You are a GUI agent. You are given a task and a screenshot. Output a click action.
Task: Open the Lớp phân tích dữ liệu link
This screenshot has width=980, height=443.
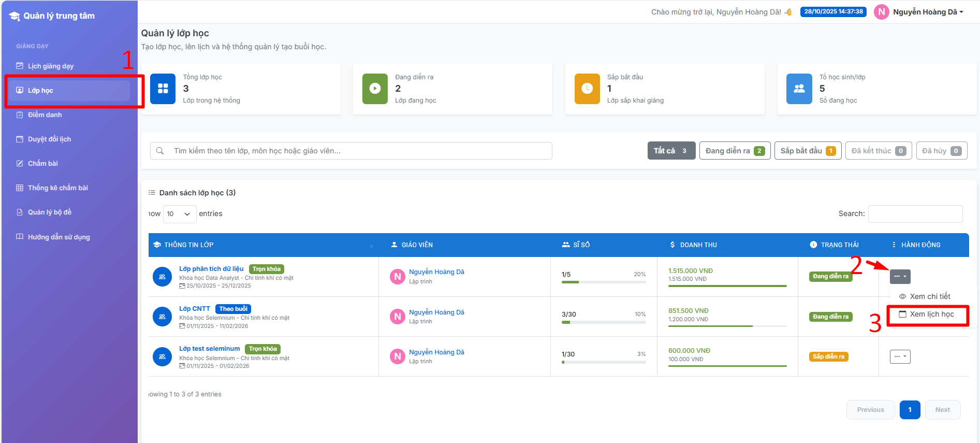[x=211, y=269]
